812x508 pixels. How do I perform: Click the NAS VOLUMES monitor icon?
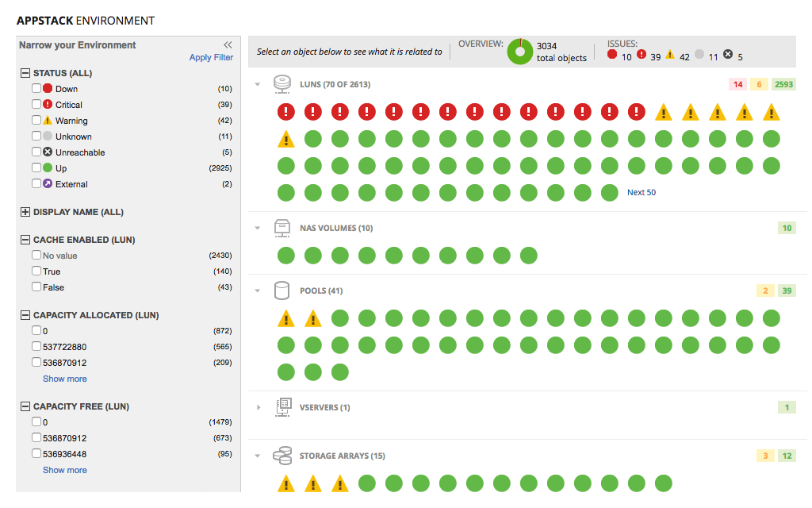click(x=282, y=227)
